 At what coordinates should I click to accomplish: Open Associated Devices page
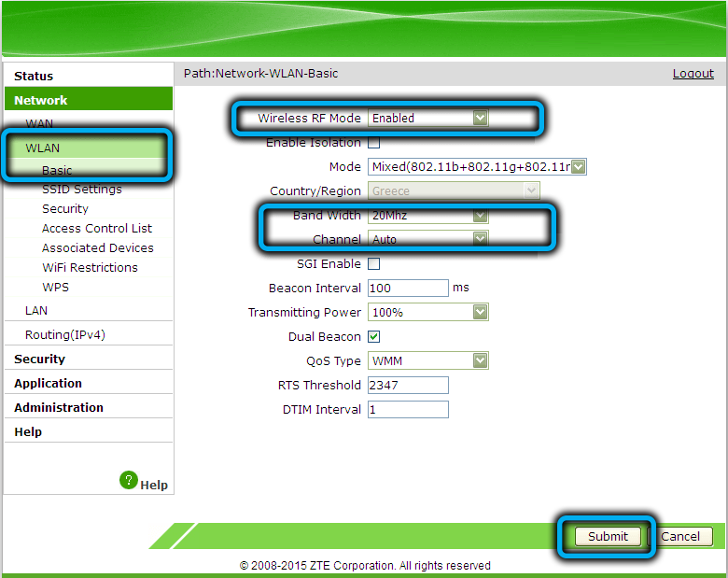coord(97,247)
